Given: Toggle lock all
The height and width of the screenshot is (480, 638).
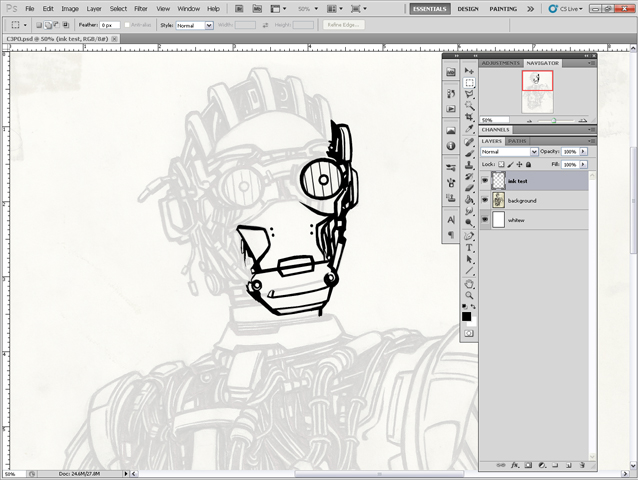Looking at the screenshot, I should point(528,164).
